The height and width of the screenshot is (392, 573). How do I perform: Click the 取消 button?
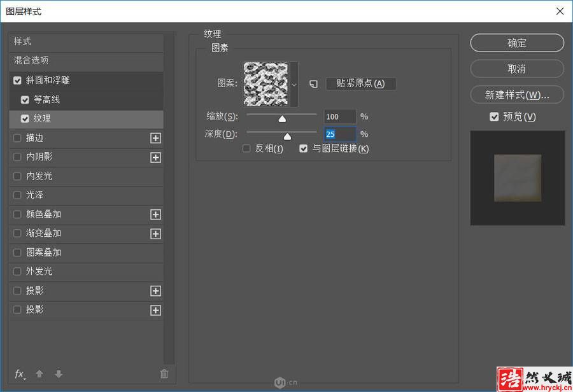tap(517, 69)
